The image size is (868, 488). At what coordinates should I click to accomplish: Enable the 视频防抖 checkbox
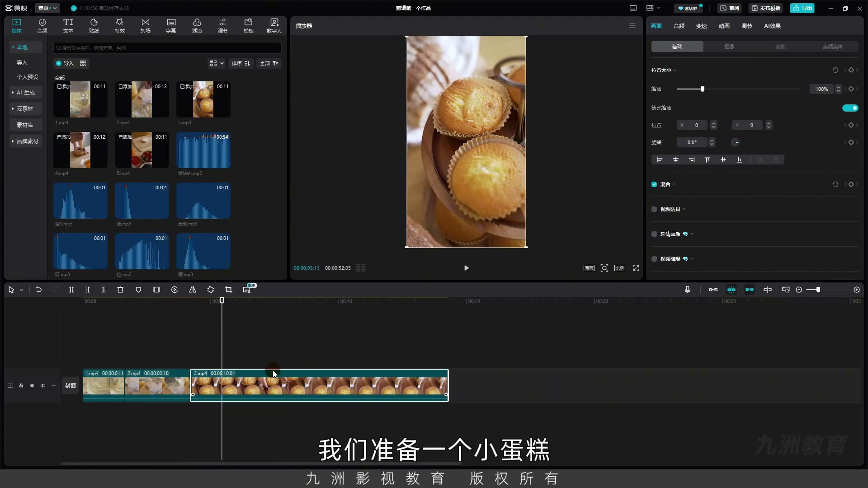[654, 209]
